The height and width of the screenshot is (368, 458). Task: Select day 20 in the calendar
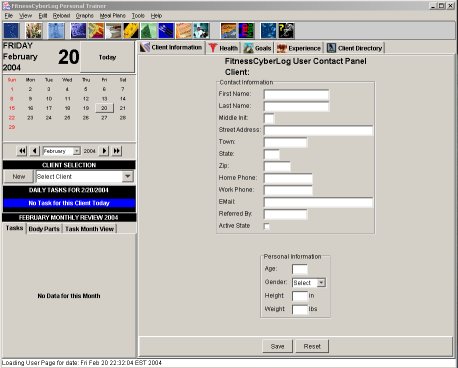pos(104,108)
